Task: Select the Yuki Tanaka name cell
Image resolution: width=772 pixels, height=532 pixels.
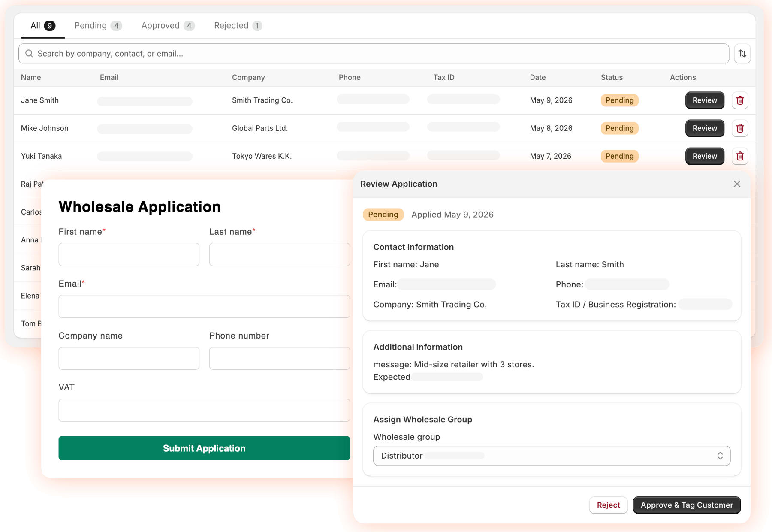Action: 41,156
